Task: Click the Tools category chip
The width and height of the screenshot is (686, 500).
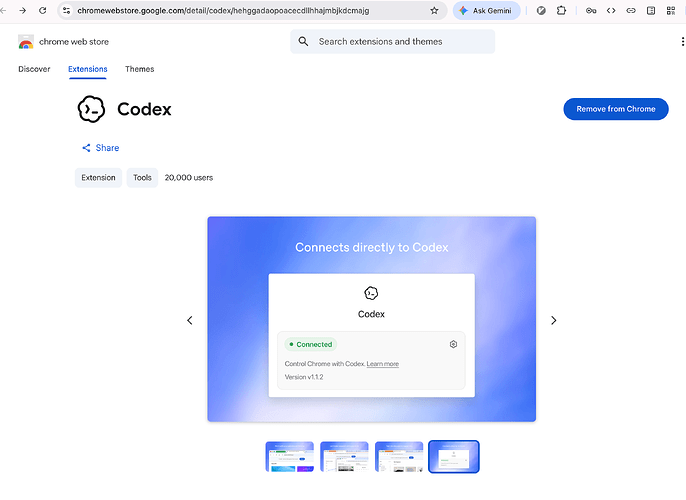Action: (142, 178)
